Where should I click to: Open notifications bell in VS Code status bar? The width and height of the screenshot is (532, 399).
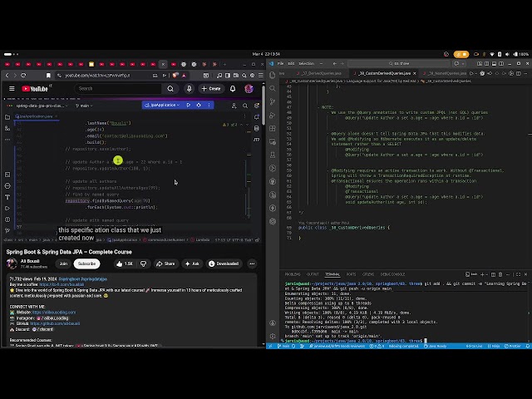(528, 346)
